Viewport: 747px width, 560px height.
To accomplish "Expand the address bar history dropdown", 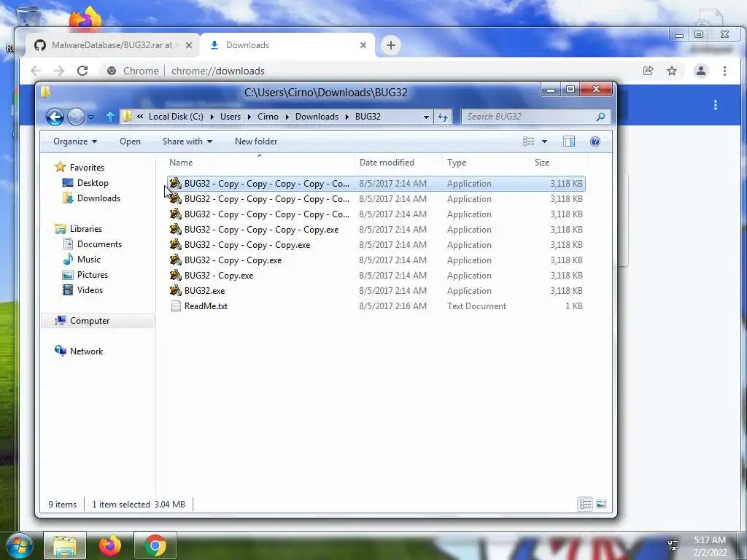I will click(426, 117).
